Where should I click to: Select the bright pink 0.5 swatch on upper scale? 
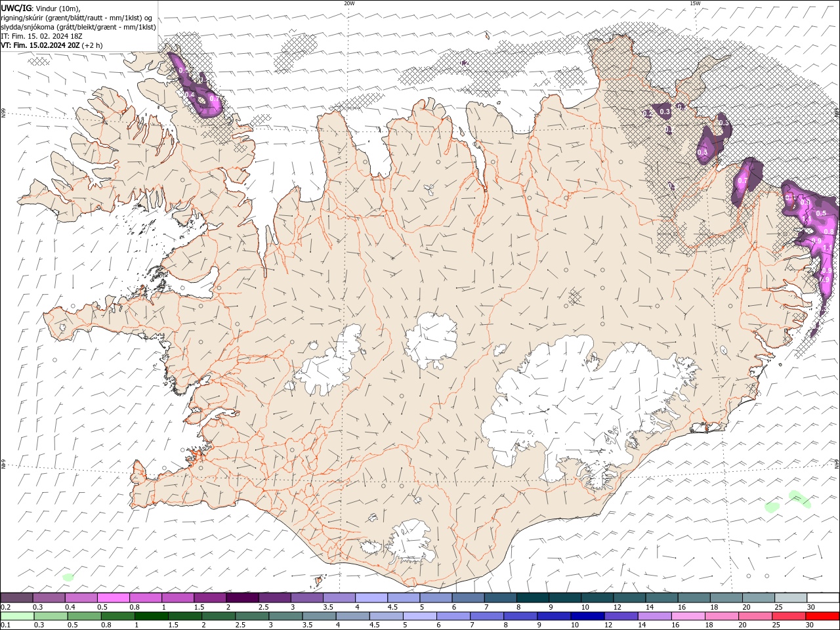[113, 598]
